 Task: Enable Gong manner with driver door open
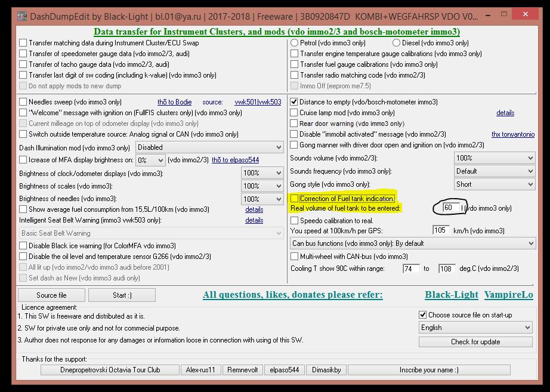294,145
